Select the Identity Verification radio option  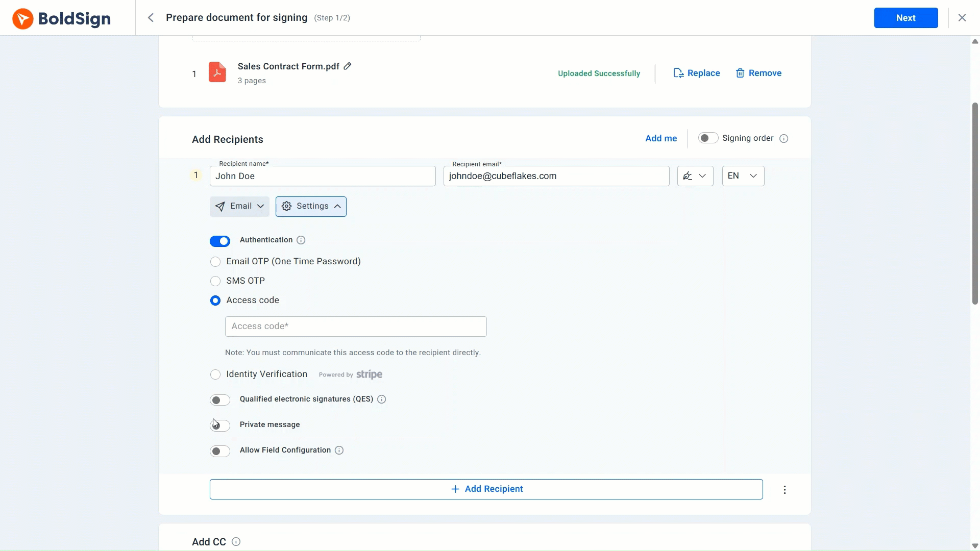pyautogui.click(x=215, y=374)
